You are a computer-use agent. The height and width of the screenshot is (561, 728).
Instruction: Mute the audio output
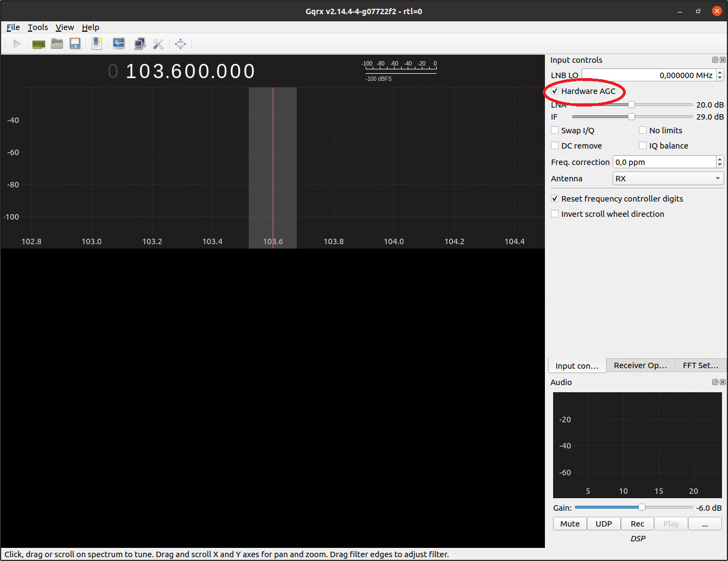(570, 524)
